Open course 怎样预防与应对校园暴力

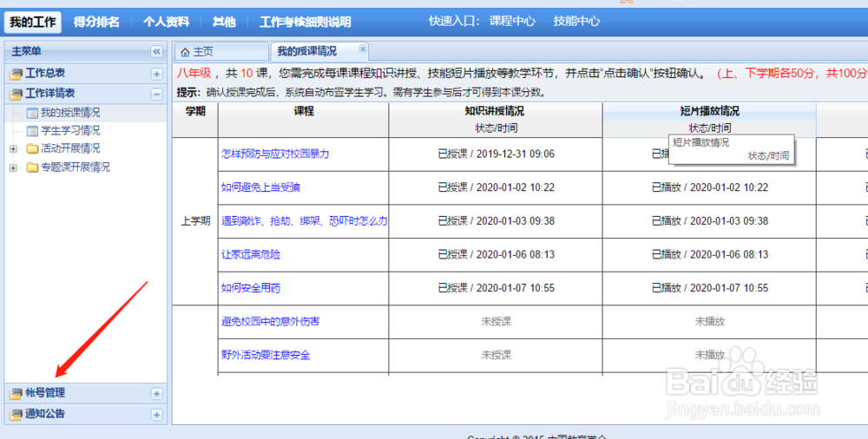coord(275,154)
